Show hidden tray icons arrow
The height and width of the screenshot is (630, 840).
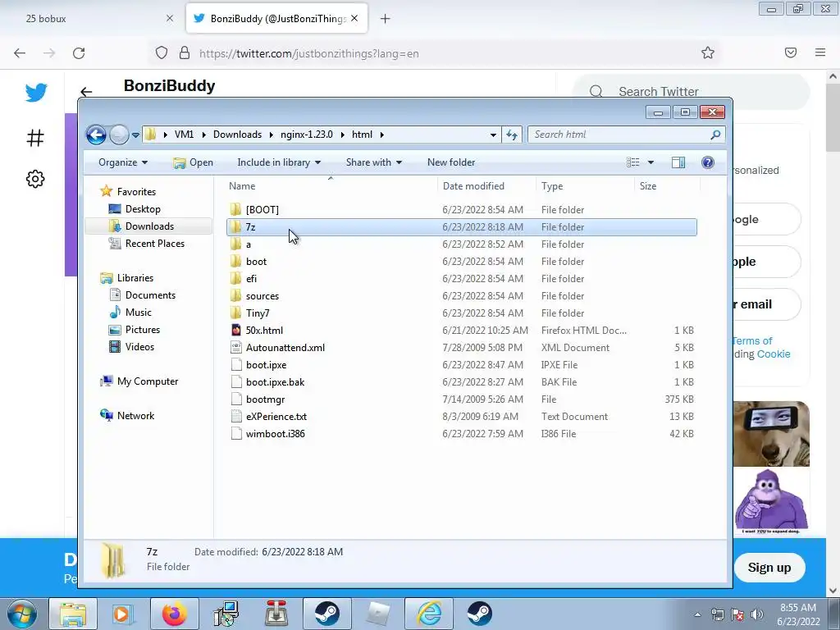click(x=697, y=614)
